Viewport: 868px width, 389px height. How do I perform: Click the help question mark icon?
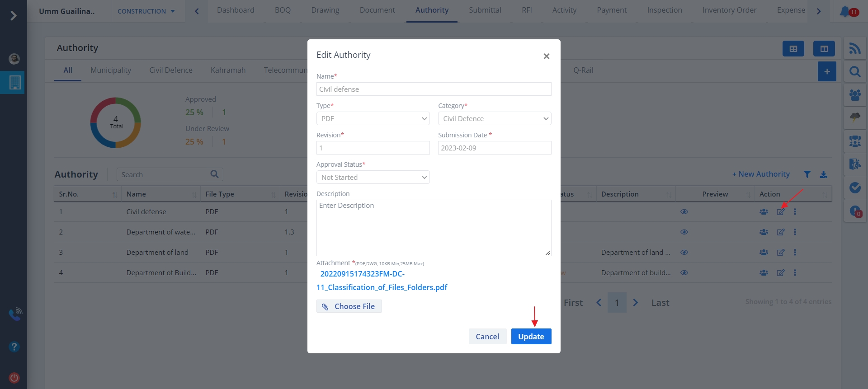[14, 347]
